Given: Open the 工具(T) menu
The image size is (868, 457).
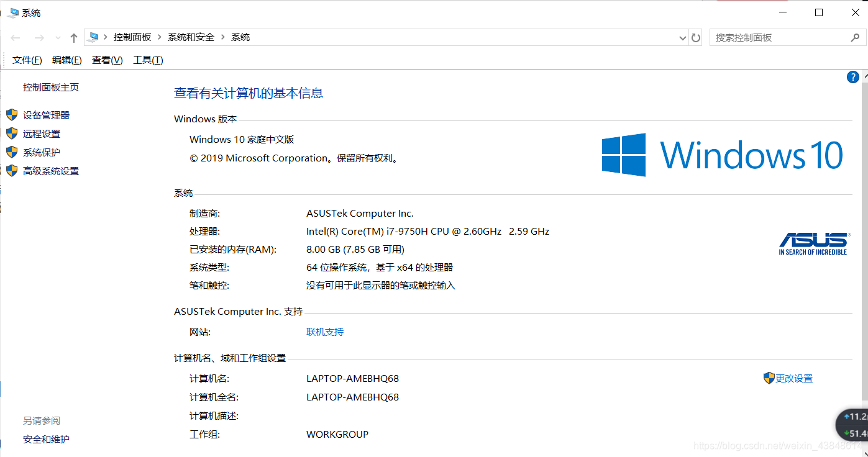Looking at the screenshot, I should click(148, 60).
